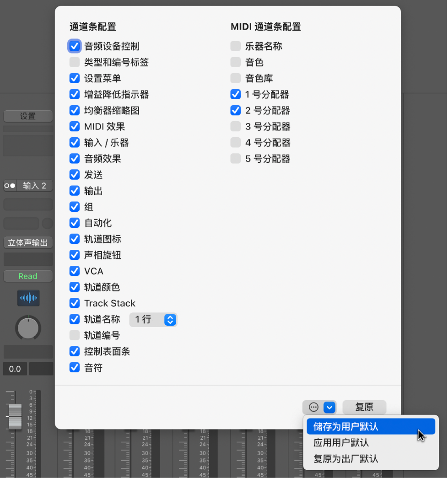Enable the 轨道编号 checkbox

click(x=74, y=335)
